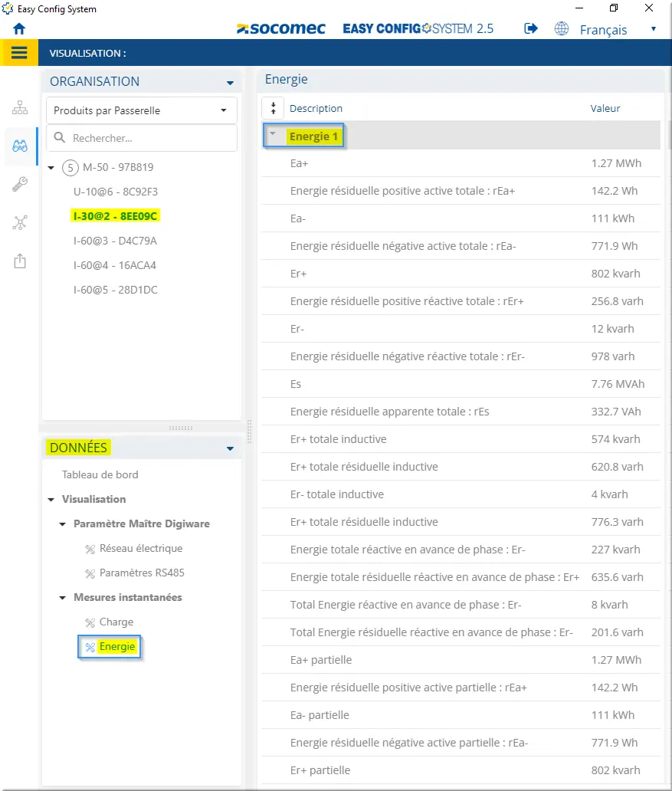Viewport: 672px width, 791px height.
Task: Go to the Home screen icon
Action: coord(19,29)
